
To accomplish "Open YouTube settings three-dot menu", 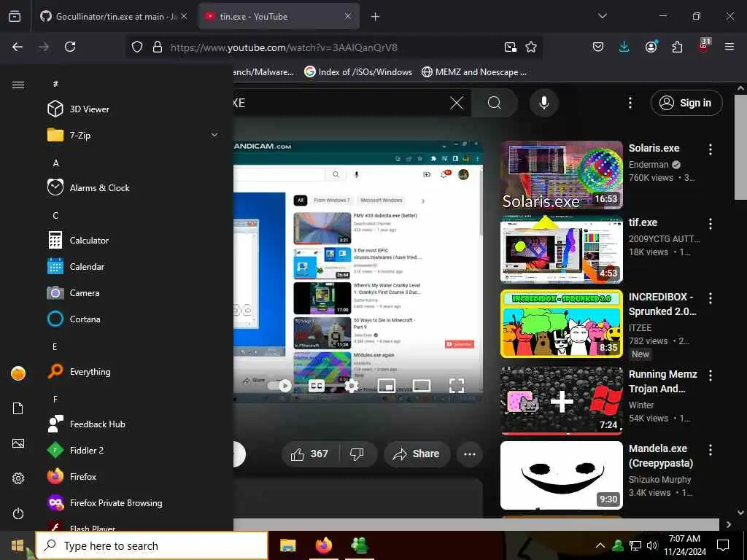I will click(630, 103).
